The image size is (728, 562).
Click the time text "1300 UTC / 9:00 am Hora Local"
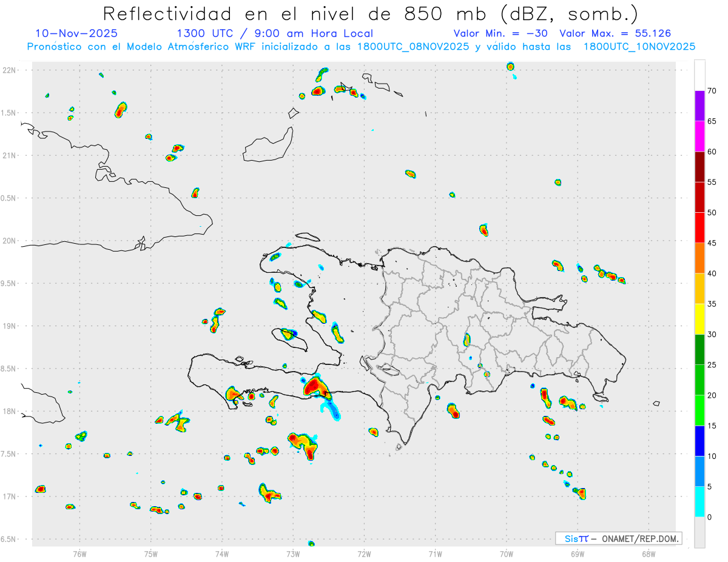click(275, 33)
